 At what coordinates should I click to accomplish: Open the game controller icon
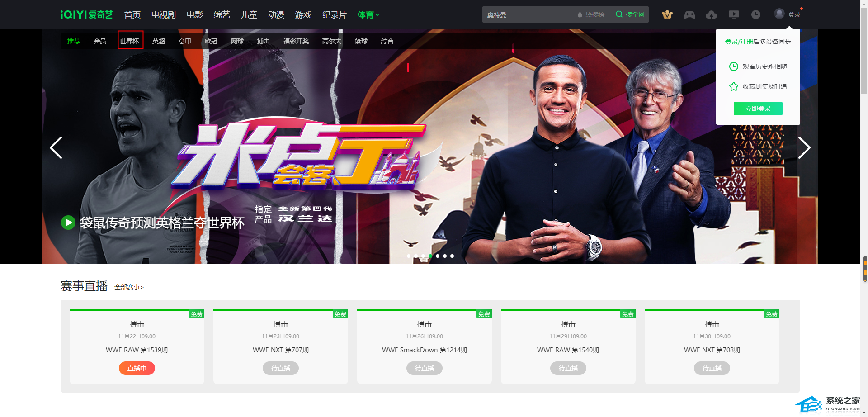pyautogui.click(x=689, y=14)
